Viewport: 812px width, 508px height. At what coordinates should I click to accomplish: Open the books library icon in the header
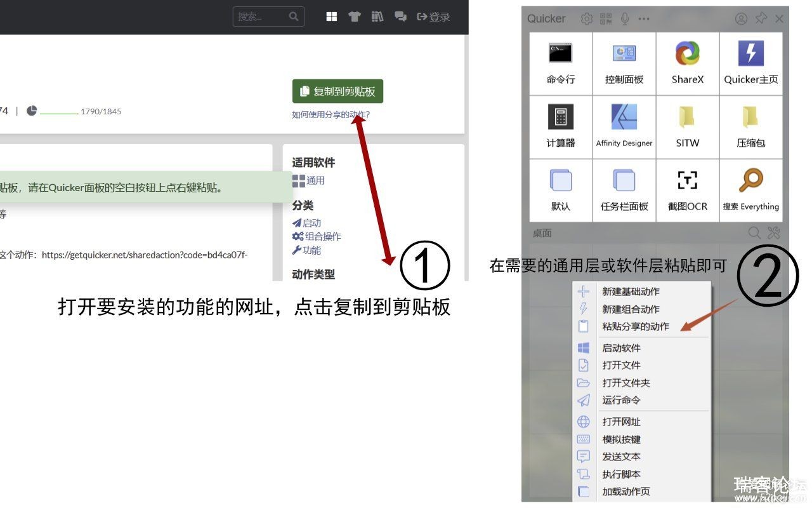coord(377,17)
